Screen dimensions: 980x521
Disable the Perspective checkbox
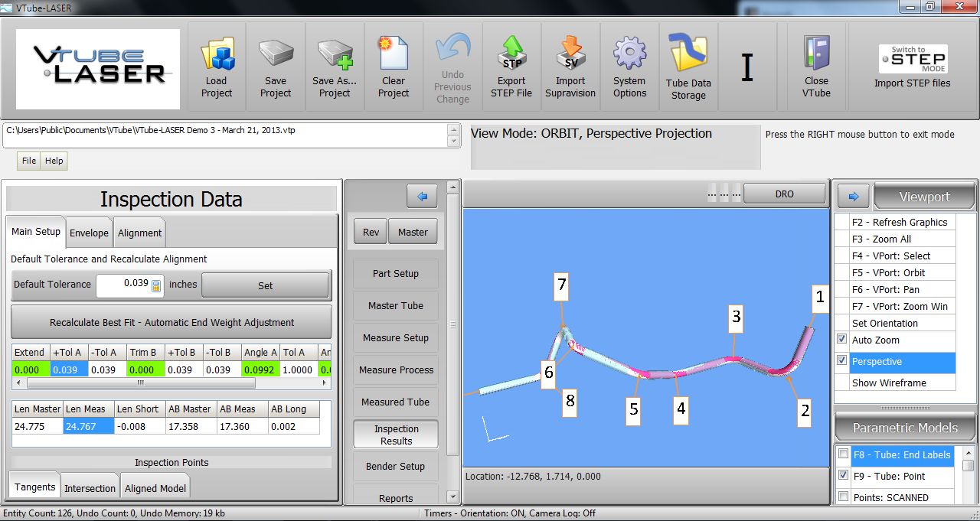click(x=842, y=361)
